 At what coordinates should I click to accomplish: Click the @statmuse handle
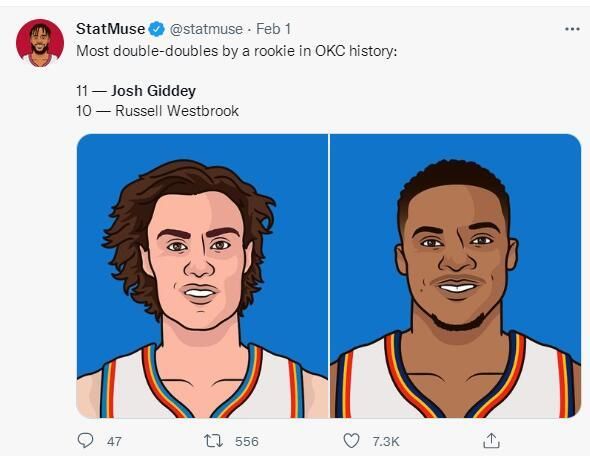click(x=206, y=29)
